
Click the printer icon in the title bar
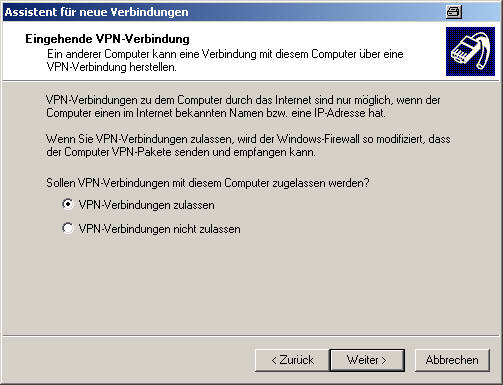(454, 12)
